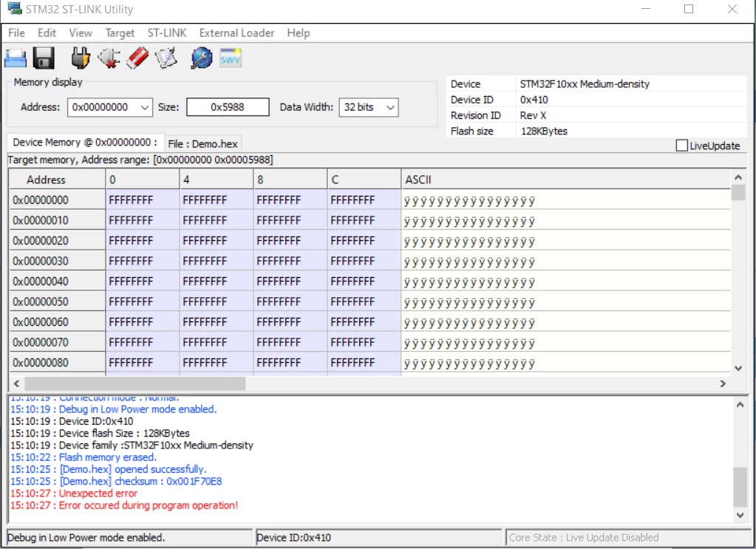Image resolution: width=756 pixels, height=549 pixels.
Task: Open file toolbar icon
Action: tap(16, 58)
